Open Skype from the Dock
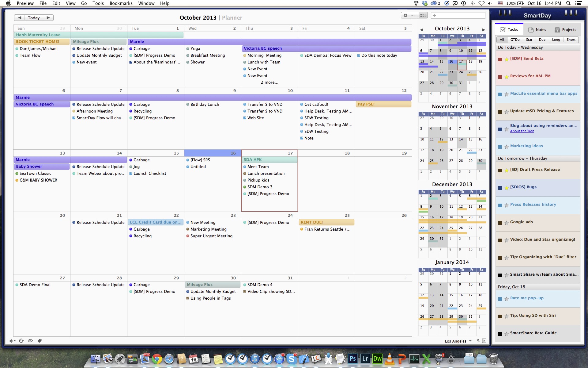Image resolution: width=588 pixels, height=368 pixels. 292,358
